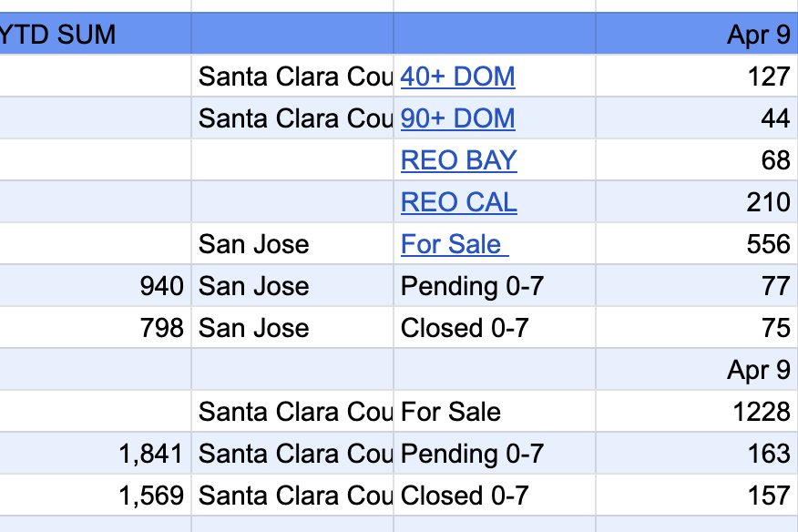The image size is (798, 532).
Task: Click the cell containing 127
Action: (x=697, y=76)
